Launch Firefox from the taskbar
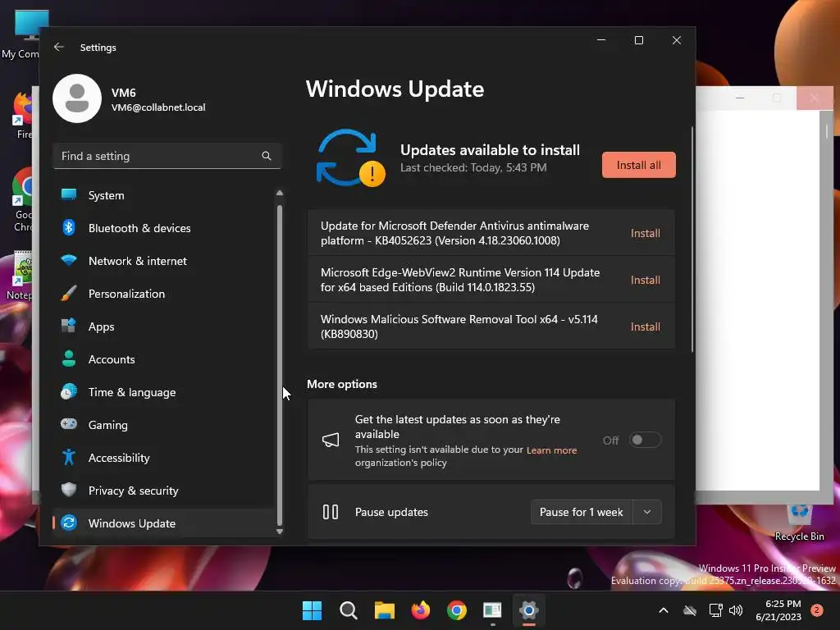The height and width of the screenshot is (630, 840). tap(421, 610)
